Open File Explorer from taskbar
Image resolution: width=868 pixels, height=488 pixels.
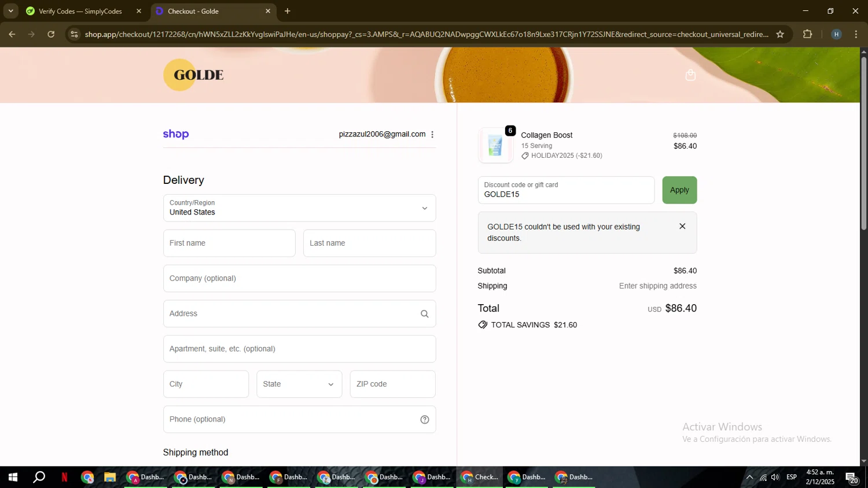pos(110,478)
